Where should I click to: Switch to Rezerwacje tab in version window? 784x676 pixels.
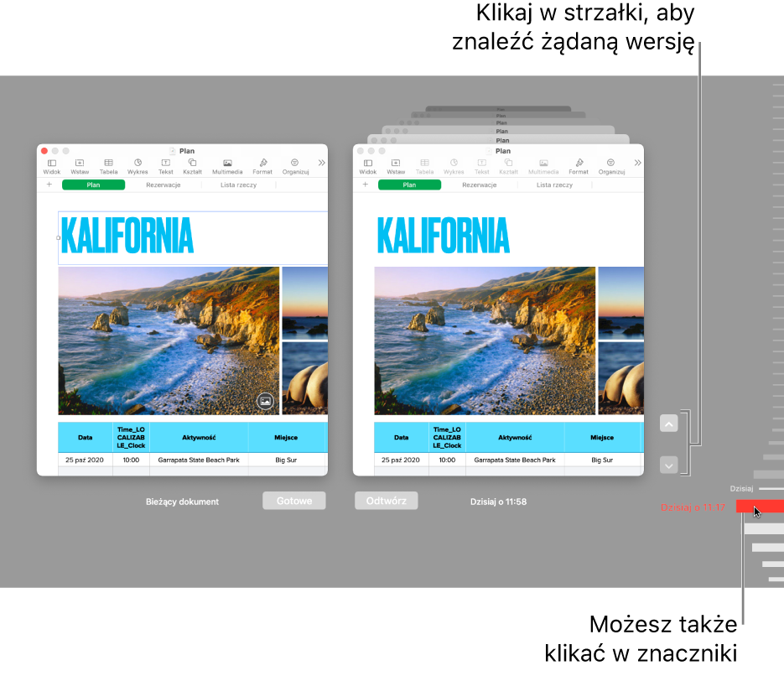tap(479, 185)
